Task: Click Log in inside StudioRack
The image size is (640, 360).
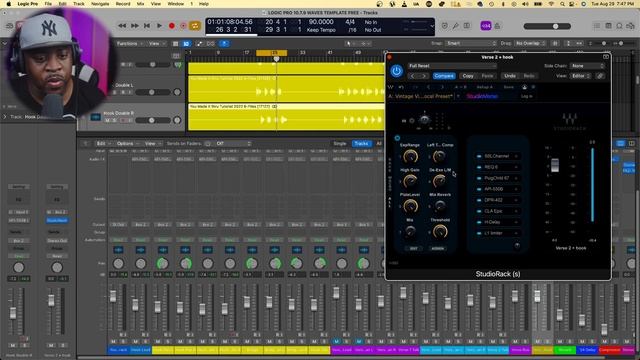Action: point(527,96)
